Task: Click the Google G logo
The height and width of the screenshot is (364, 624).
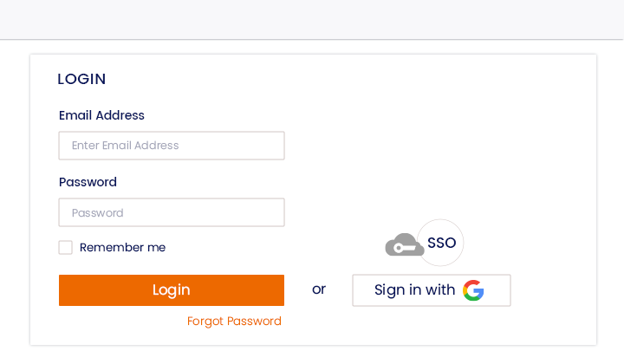Action: pos(473,290)
